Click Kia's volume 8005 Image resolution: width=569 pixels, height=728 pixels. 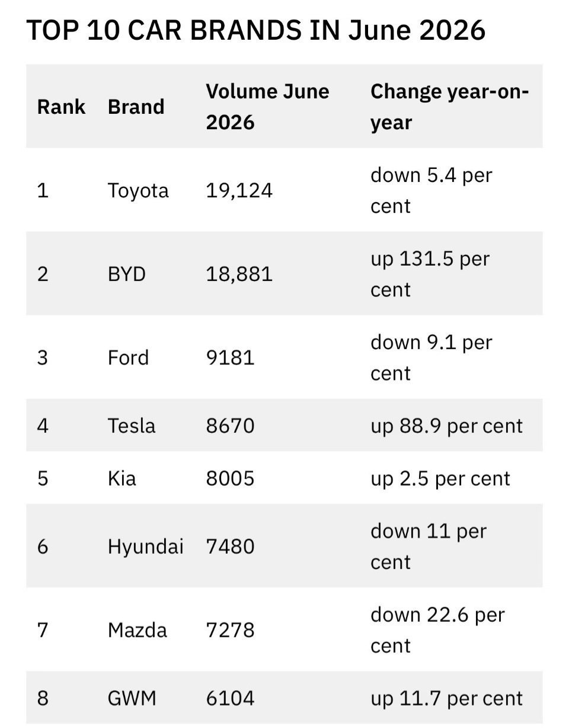pyautogui.click(x=230, y=478)
